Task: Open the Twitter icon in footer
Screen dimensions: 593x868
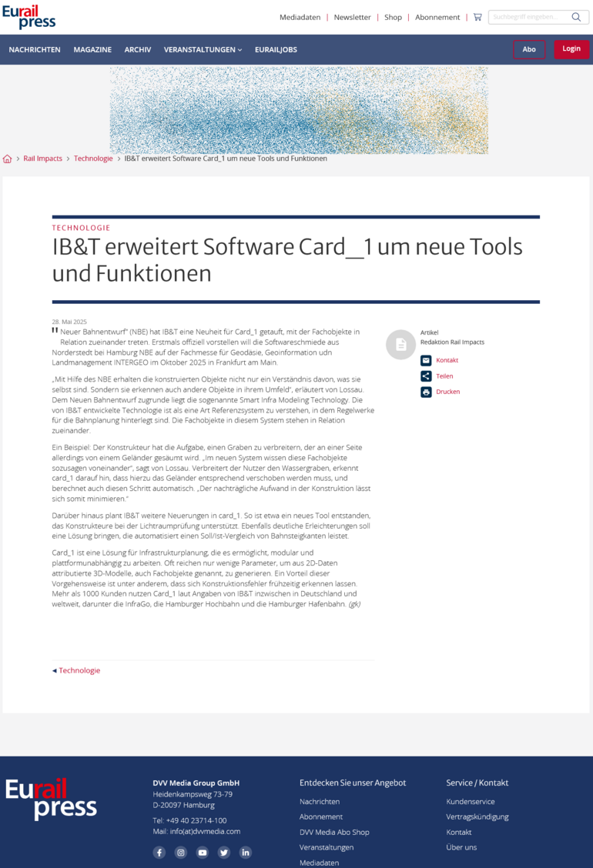Action: coord(224,853)
